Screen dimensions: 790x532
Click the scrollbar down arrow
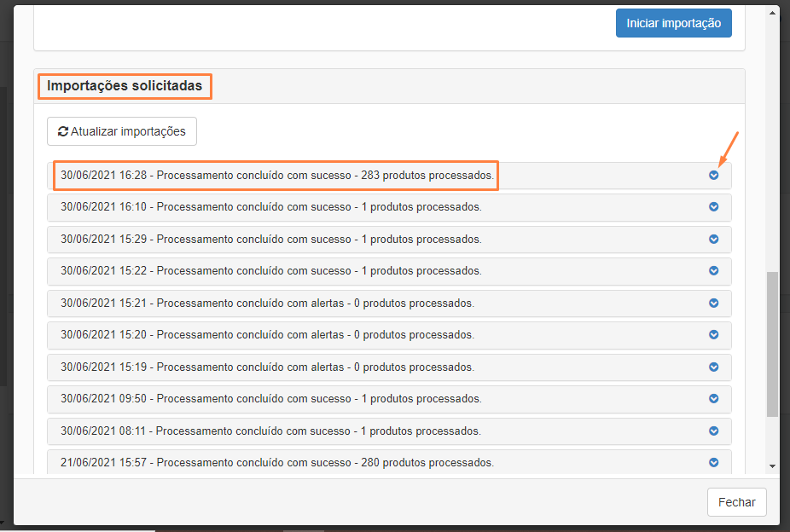click(773, 466)
